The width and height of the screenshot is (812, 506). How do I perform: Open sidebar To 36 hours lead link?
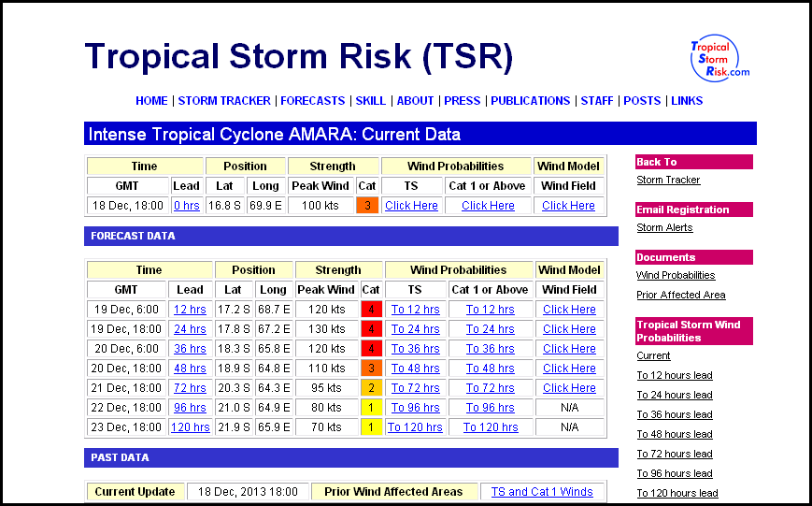[675, 414]
